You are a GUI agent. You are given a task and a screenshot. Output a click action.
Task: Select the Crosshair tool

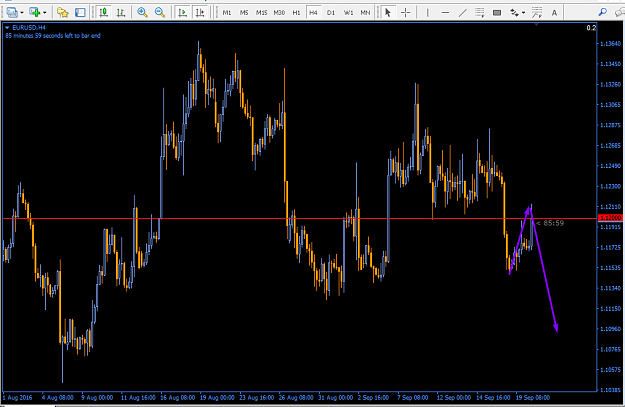click(405, 13)
